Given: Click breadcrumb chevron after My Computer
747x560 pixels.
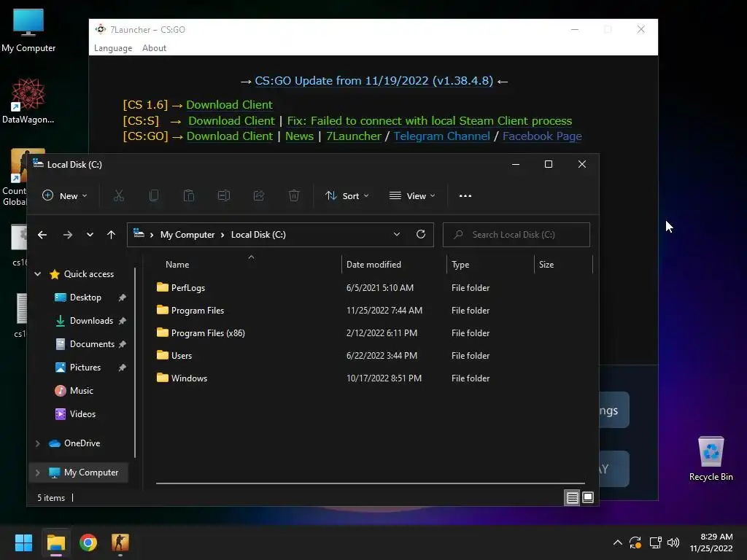Looking at the screenshot, I should pos(222,235).
